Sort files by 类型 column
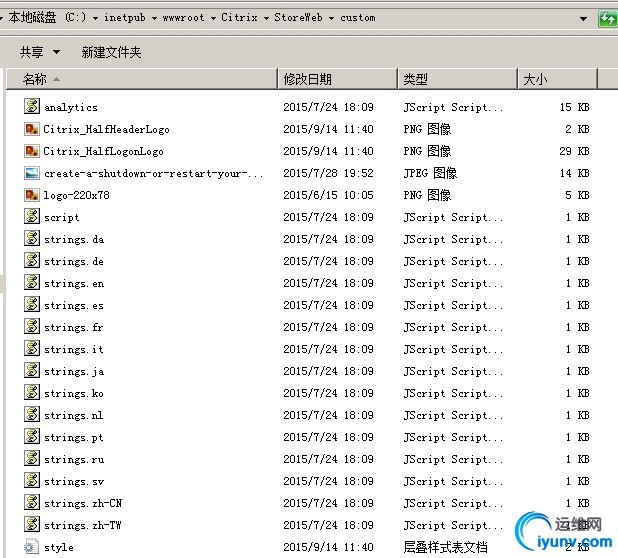 coord(458,79)
